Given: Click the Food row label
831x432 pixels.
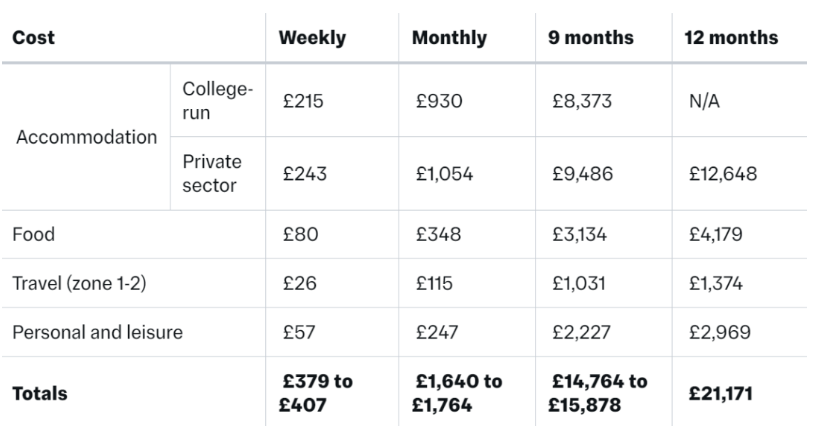Looking at the screenshot, I should coord(33,234).
